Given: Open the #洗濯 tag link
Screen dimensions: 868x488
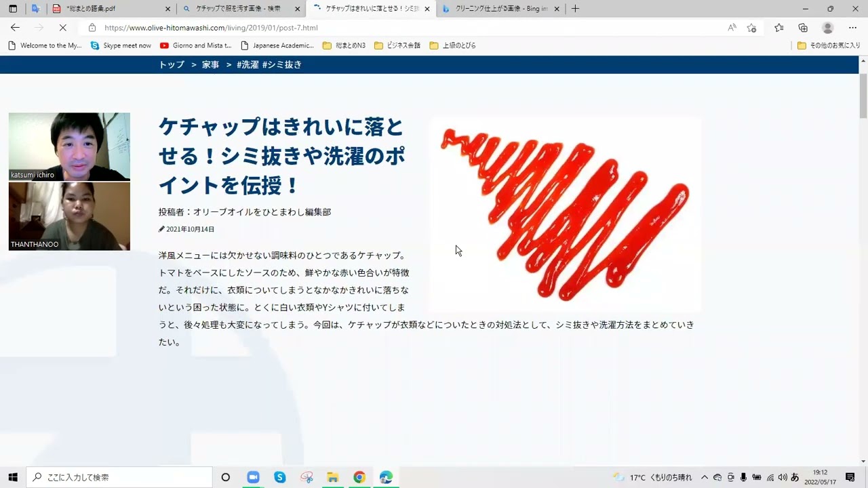Looking at the screenshot, I should coord(248,64).
